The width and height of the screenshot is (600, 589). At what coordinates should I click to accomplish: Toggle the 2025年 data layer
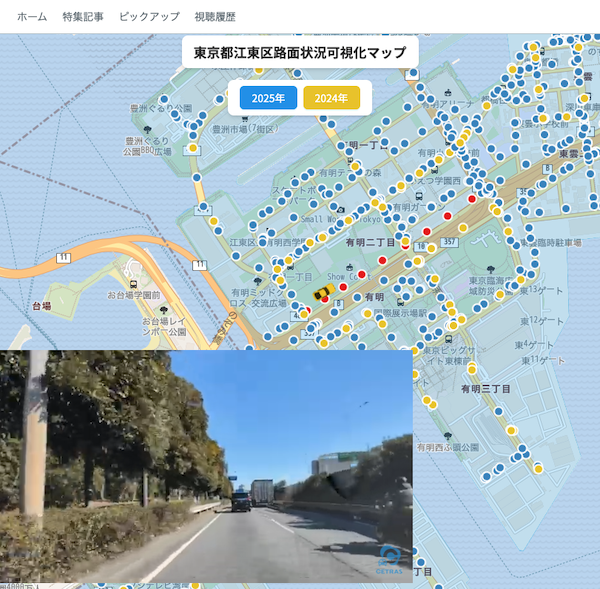click(x=268, y=98)
